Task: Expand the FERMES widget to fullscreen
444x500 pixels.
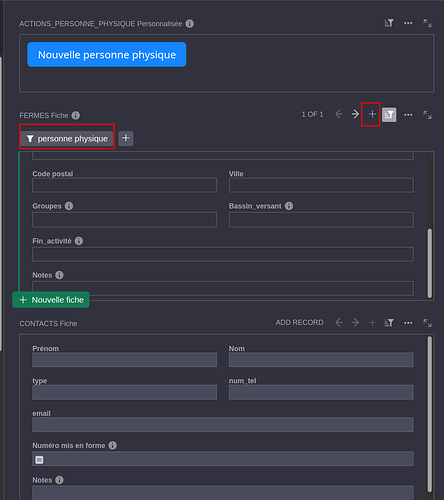Action: (x=427, y=115)
